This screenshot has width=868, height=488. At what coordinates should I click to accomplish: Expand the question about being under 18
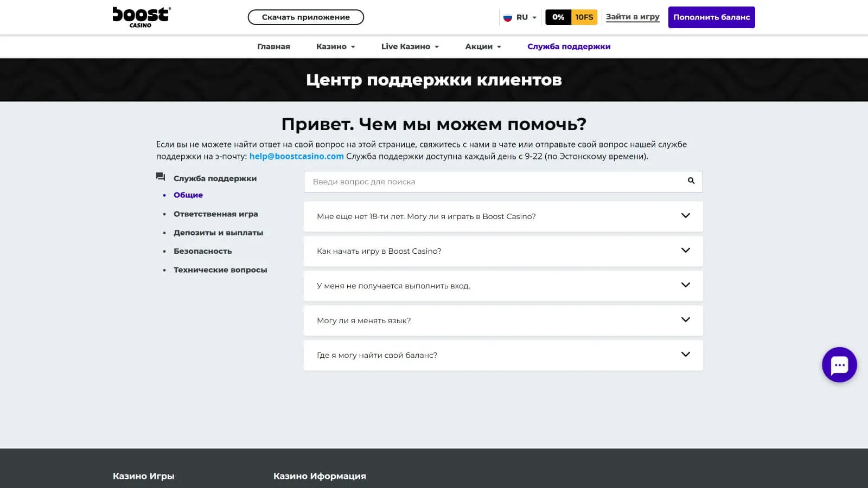point(503,216)
